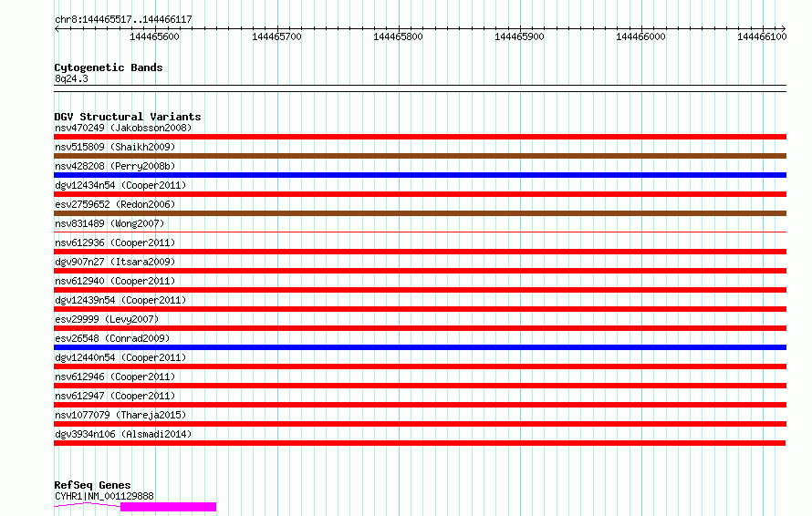Click the red bar under nsv612936
Image resolution: width=812 pixels, height=516 pixels.
pos(420,252)
